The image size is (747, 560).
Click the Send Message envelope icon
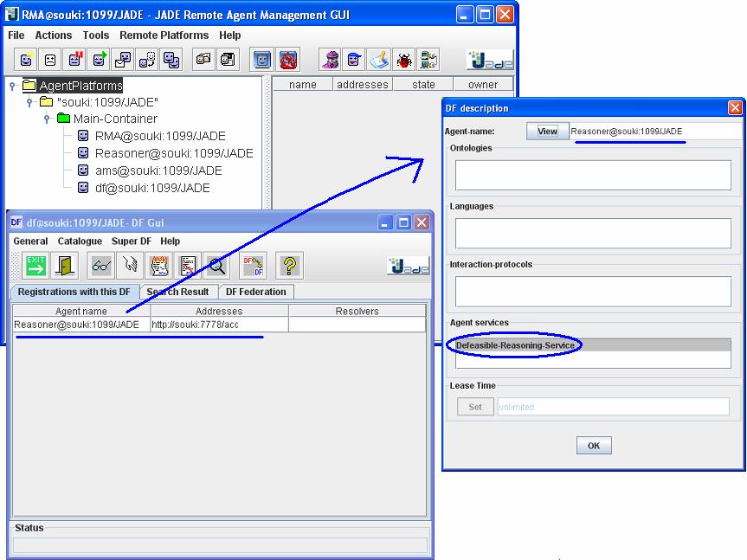click(123, 60)
